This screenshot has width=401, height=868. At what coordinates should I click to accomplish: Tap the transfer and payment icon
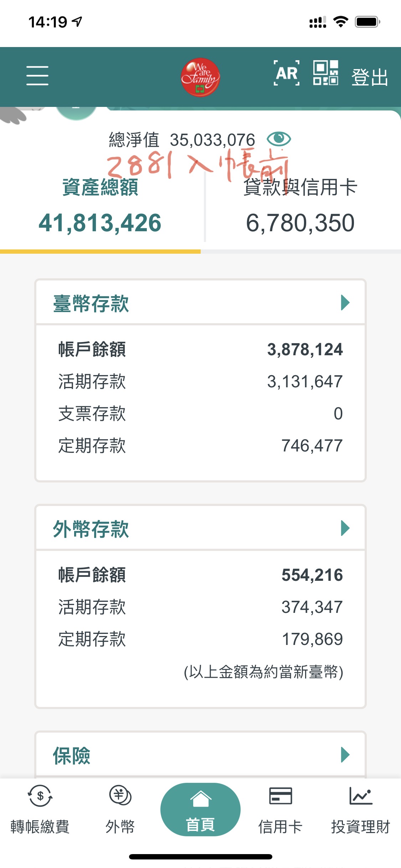(40, 797)
